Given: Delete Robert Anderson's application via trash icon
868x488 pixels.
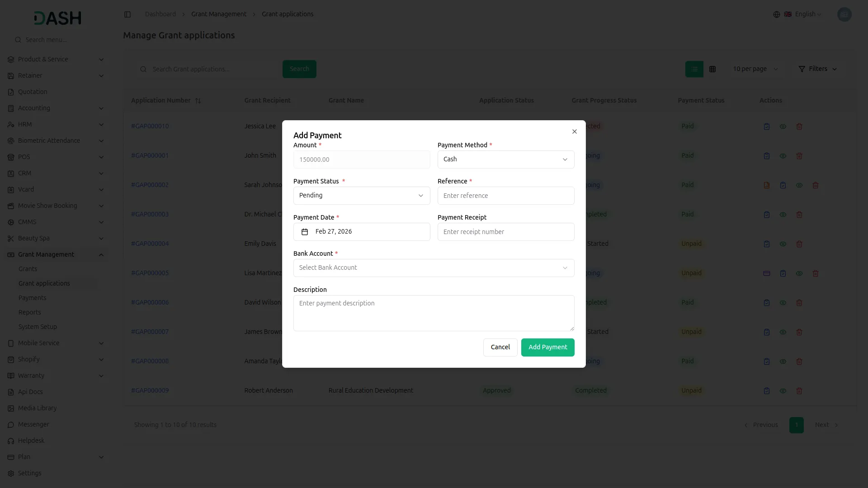Looking at the screenshot, I should click(x=799, y=391).
